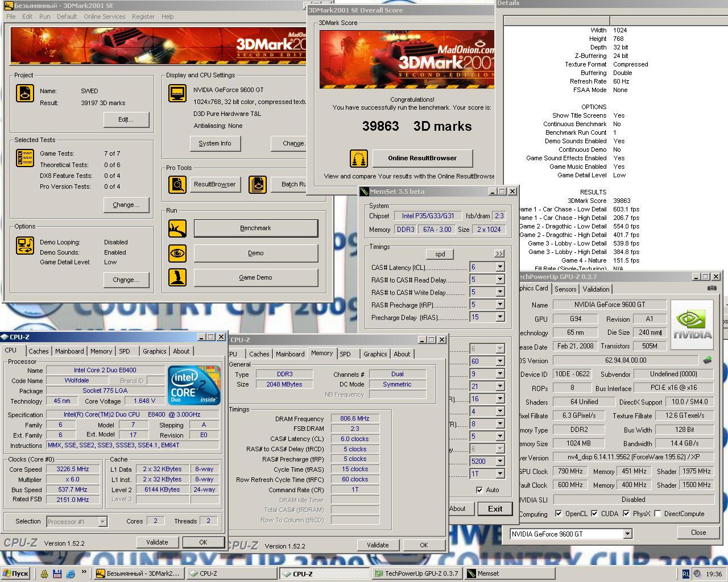The image size is (728, 582).
Task: Expand quick launch overflow chevron
Action: [84, 572]
